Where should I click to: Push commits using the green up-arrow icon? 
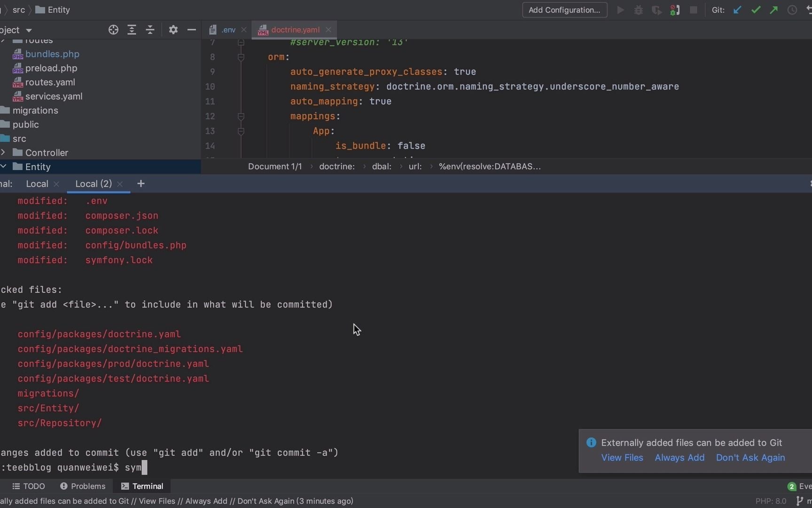[x=774, y=10]
